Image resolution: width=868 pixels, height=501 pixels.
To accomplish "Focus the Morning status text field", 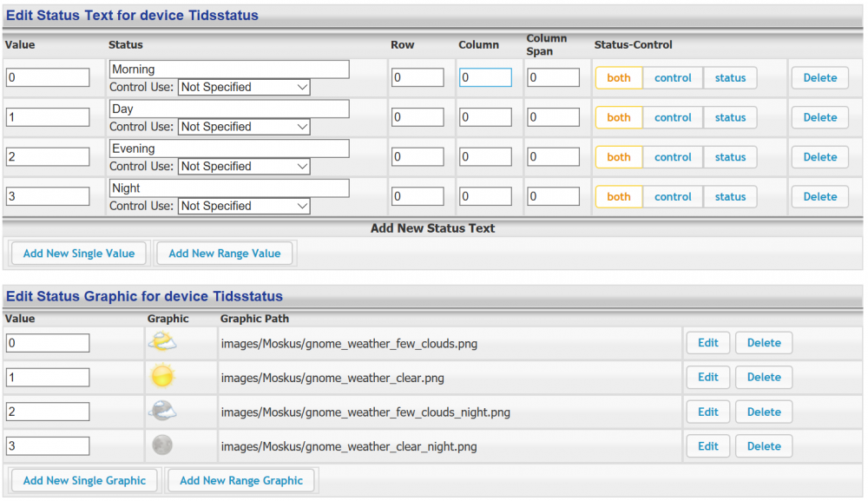I will (229, 69).
